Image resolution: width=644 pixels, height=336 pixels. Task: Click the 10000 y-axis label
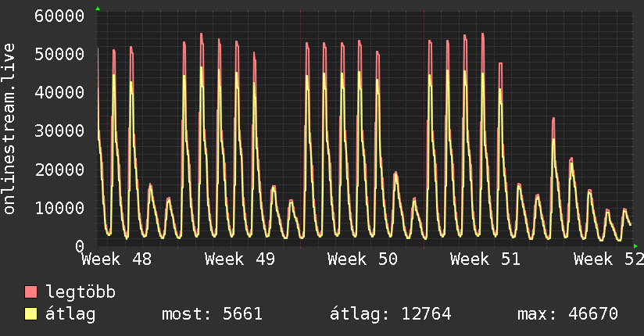tap(59, 208)
